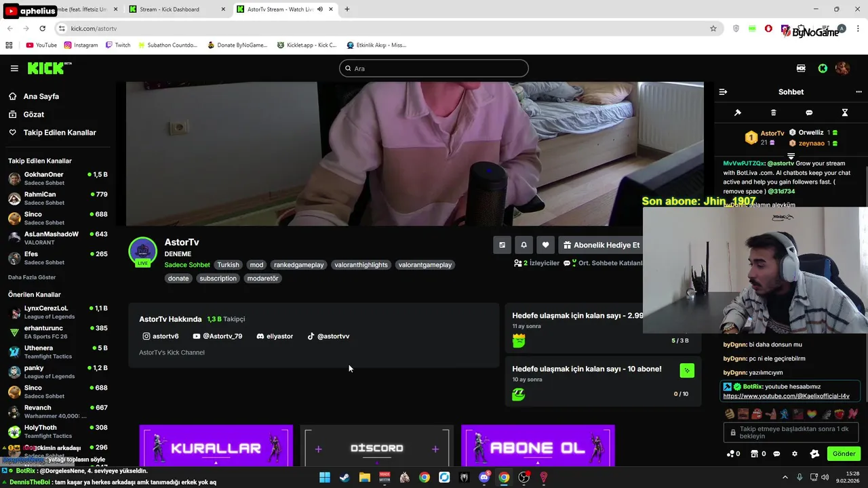Click the green Gönder send button
The width and height of the screenshot is (868, 488).
(x=844, y=453)
